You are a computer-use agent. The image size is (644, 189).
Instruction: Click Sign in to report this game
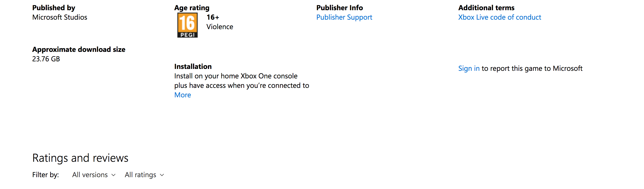469,68
